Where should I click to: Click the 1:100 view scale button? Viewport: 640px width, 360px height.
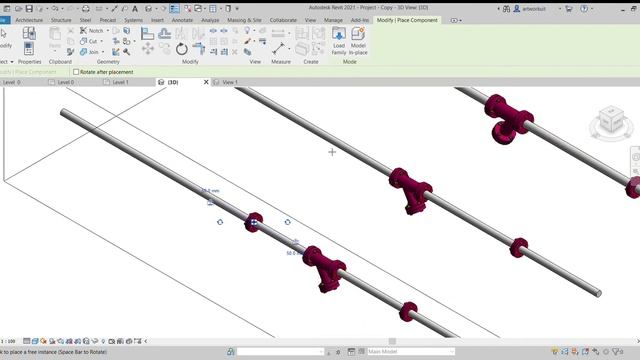point(8,341)
